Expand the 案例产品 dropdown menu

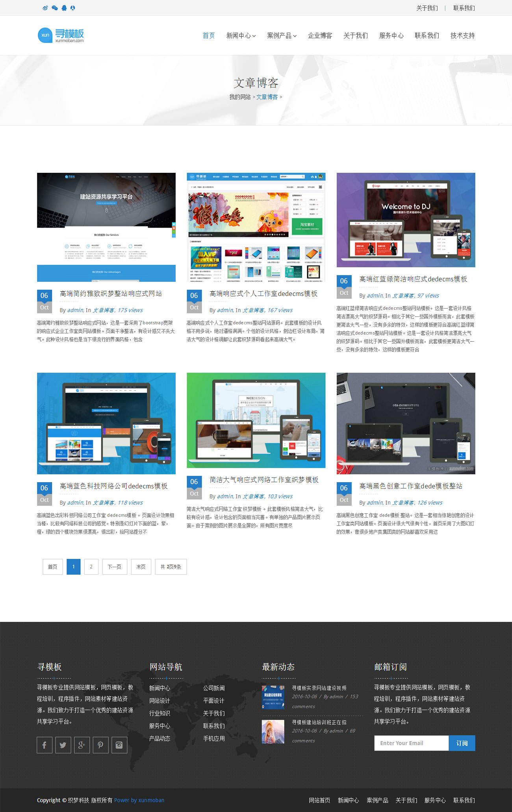(282, 36)
